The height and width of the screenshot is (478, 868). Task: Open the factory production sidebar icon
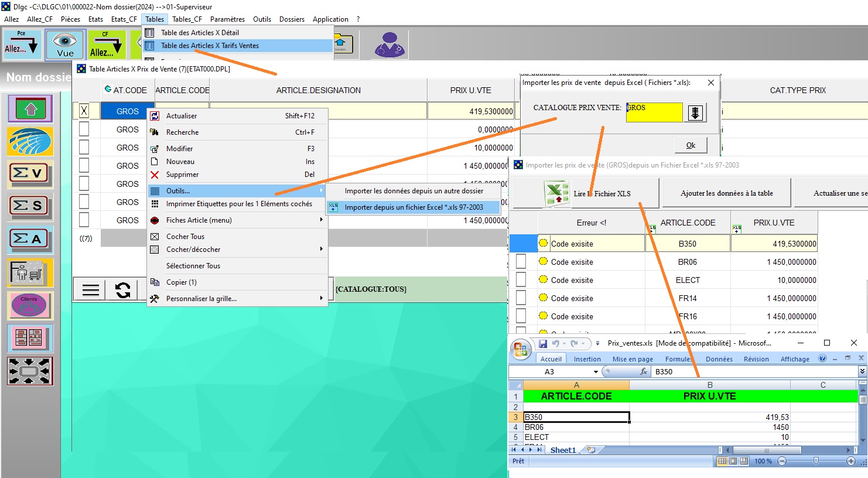tap(30, 272)
